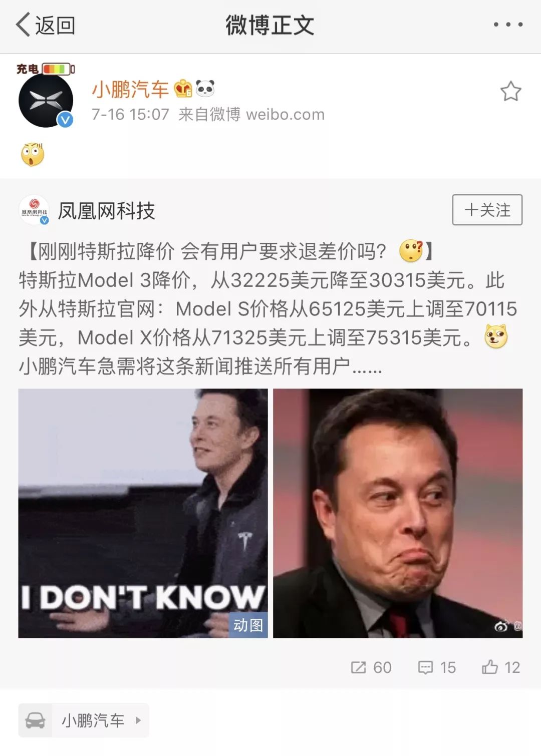Viewport: 541px width, 756px height.
Task: Toggle the like thumbs-up showing 12
Action: pos(501,667)
